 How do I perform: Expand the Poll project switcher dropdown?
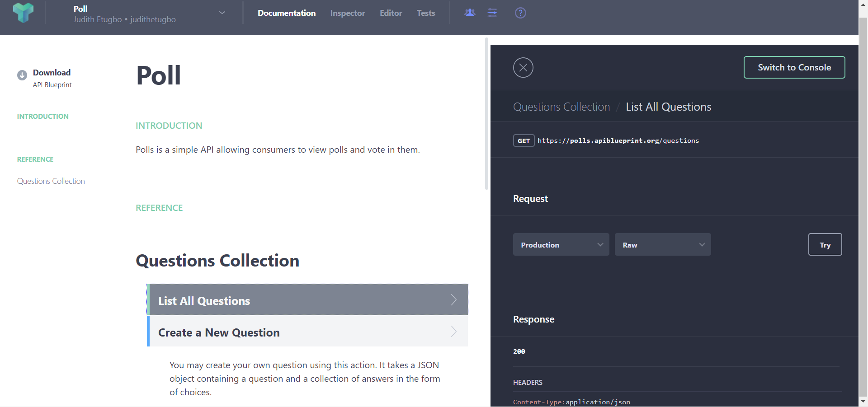[x=222, y=13]
